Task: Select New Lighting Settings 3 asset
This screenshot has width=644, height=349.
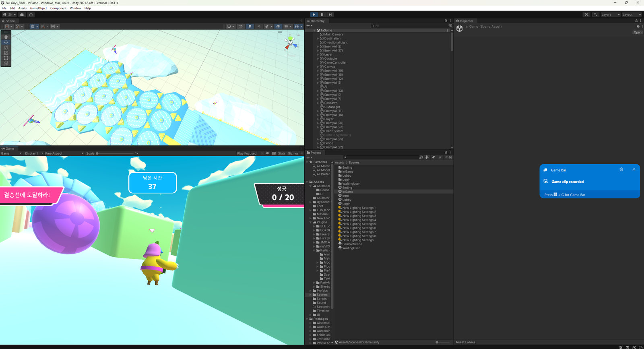Action: click(359, 216)
